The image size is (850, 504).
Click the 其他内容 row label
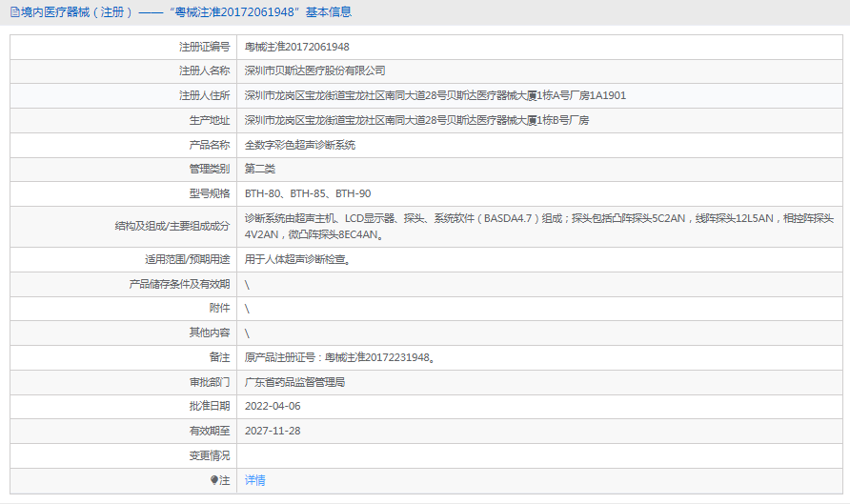210,333
